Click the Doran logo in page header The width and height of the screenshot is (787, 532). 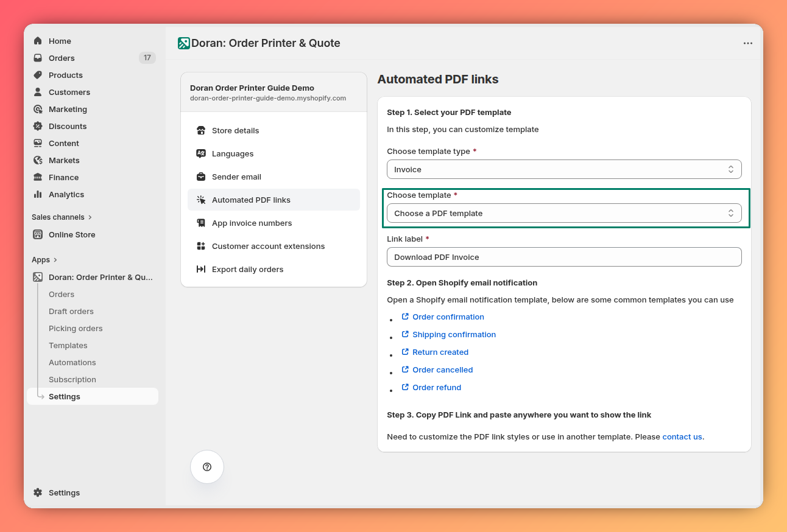[x=184, y=43]
